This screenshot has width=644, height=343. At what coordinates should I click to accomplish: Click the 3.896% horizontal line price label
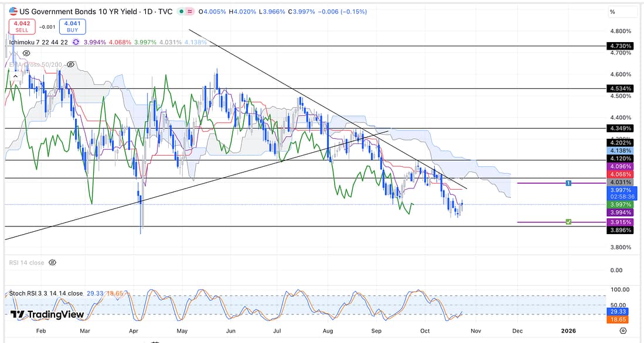pos(620,231)
